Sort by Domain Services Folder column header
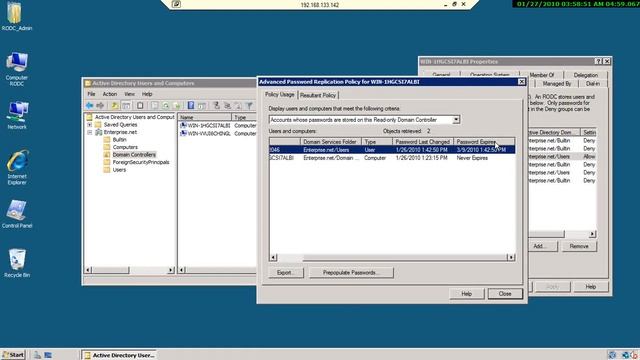The width and height of the screenshot is (640, 360). pyautogui.click(x=331, y=142)
